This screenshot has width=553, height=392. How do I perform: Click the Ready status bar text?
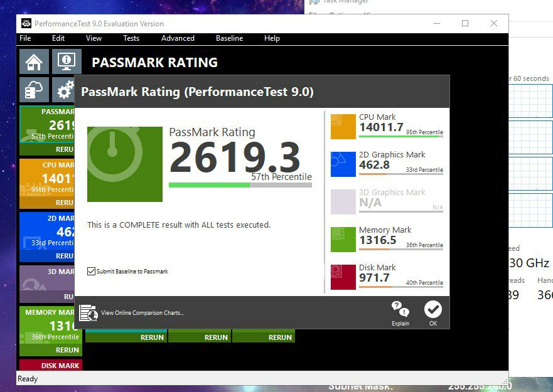pyautogui.click(x=28, y=379)
